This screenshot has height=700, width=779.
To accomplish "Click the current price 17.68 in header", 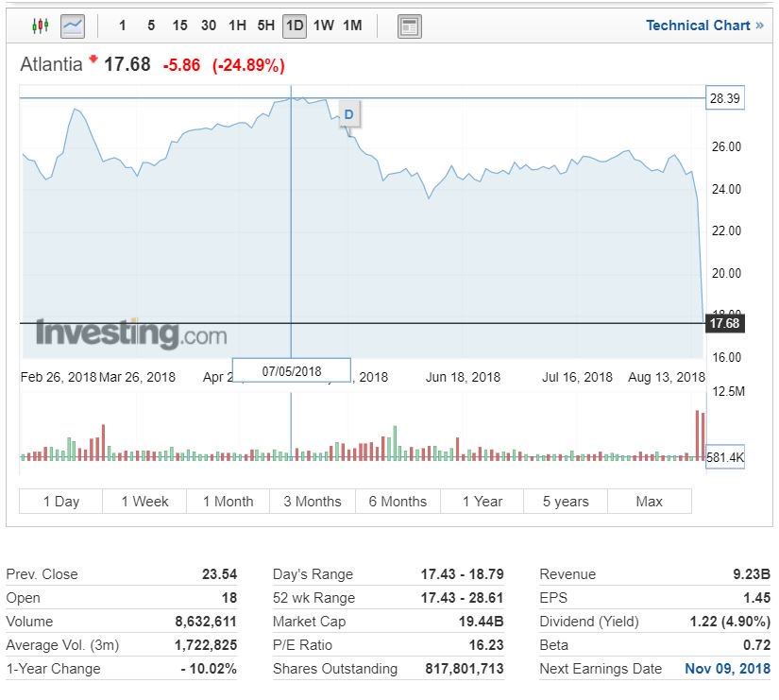I will (127, 64).
